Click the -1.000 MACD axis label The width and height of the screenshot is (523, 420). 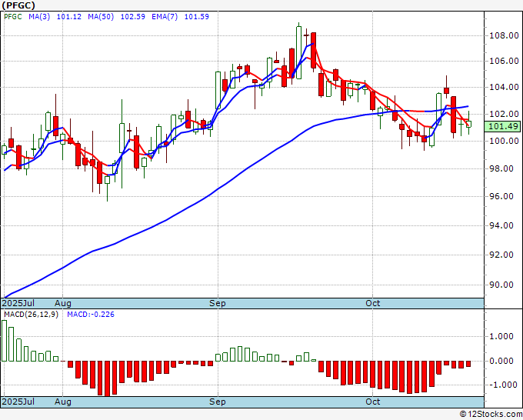click(x=500, y=385)
